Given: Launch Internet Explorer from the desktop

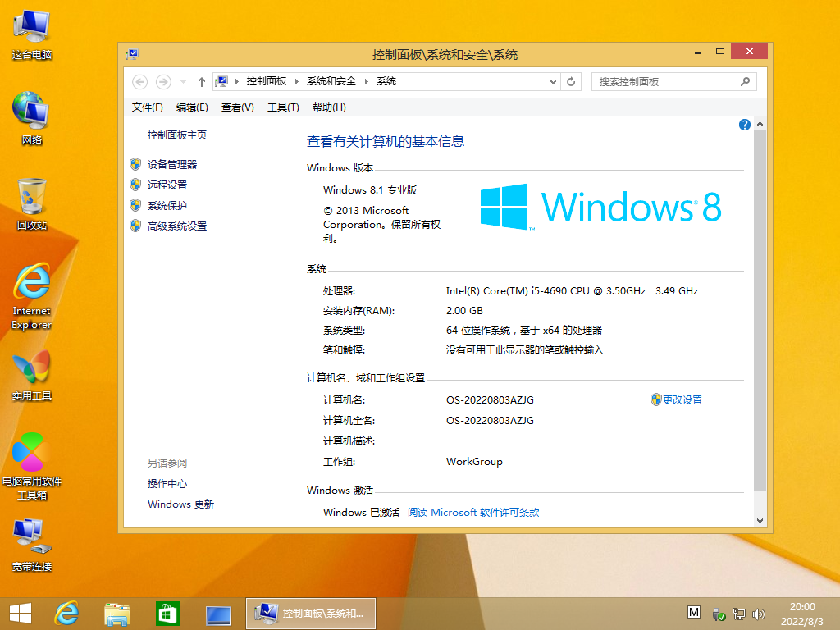Looking at the screenshot, I should click(x=32, y=296).
